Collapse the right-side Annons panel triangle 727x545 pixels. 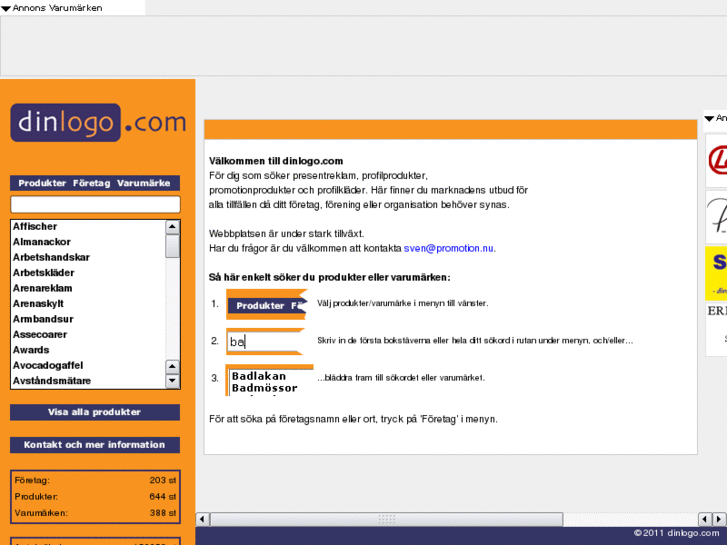click(709, 119)
